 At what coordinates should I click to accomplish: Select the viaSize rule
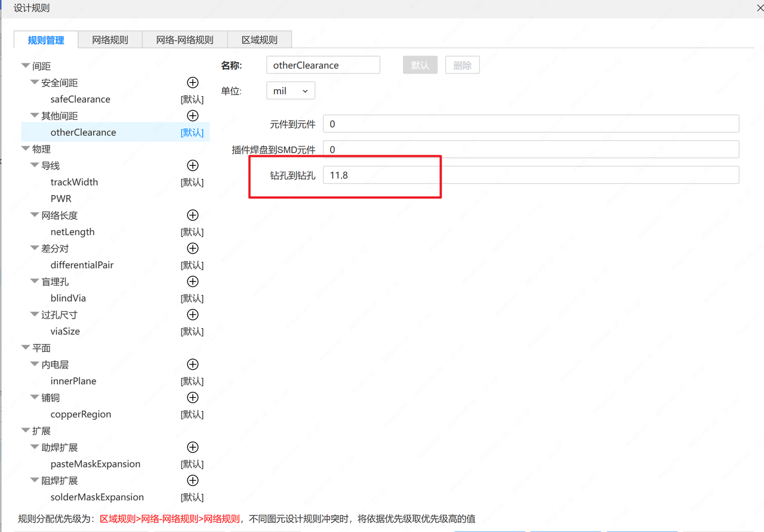coord(65,331)
